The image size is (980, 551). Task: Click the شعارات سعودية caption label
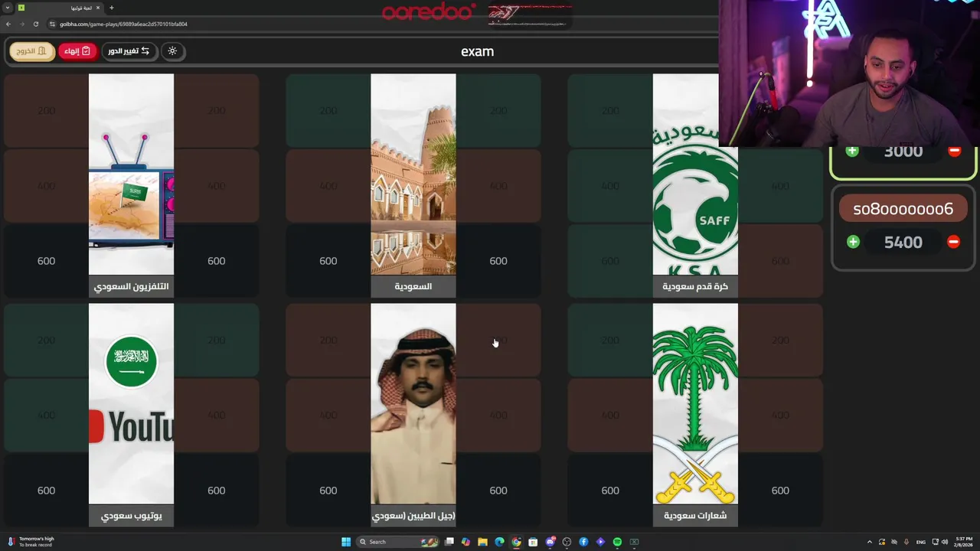tap(695, 516)
